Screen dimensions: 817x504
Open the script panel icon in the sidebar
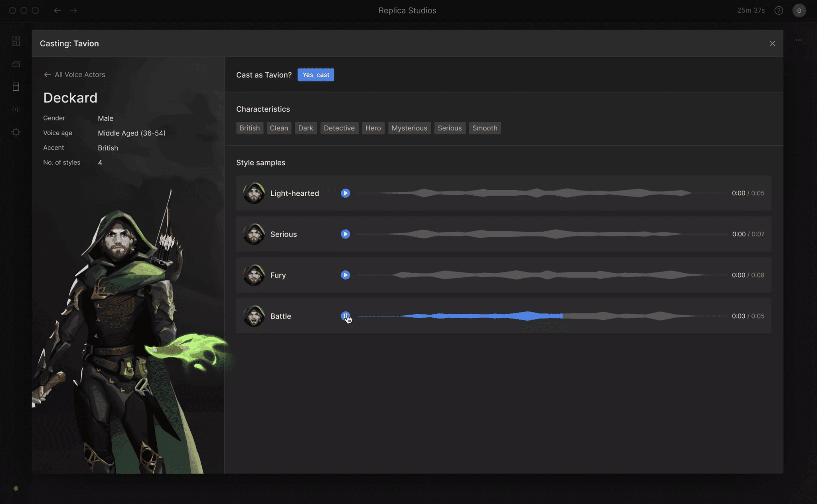[x=16, y=87]
